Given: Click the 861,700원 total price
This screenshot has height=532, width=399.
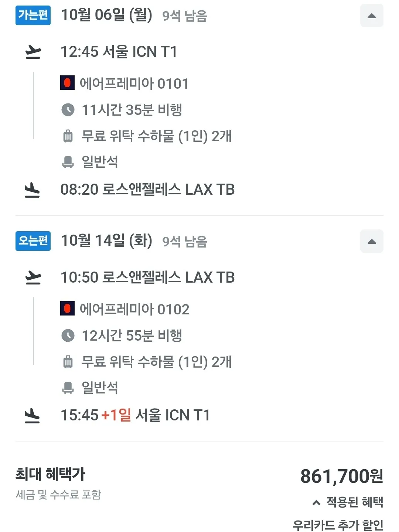Looking at the screenshot, I should pyautogui.click(x=341, y=476).
